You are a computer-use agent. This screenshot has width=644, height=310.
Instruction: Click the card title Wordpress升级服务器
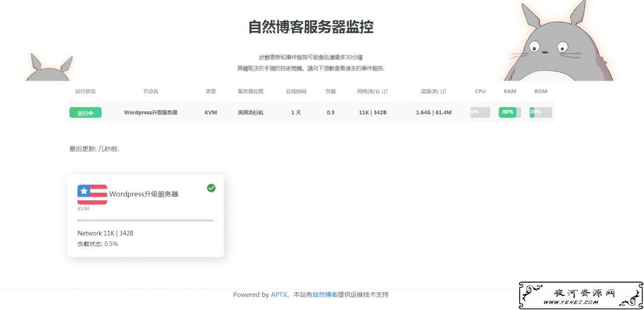[x=144, y=194]
